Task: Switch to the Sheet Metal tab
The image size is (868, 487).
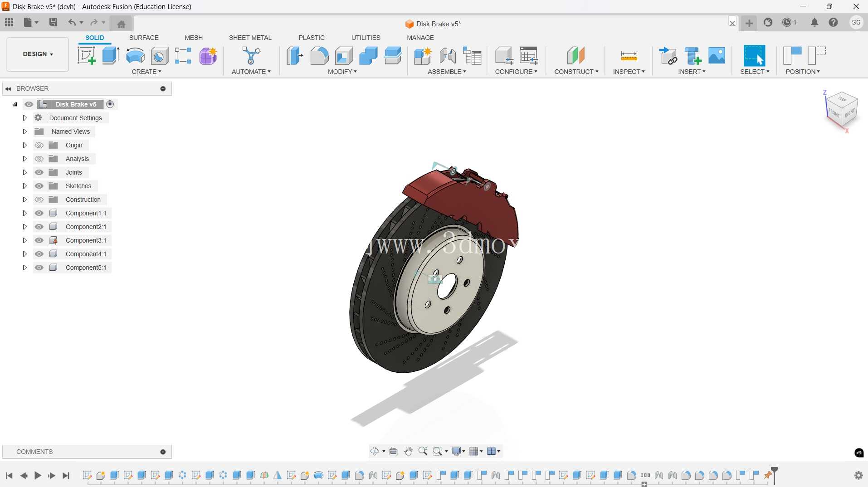Action: click(250, 38)
